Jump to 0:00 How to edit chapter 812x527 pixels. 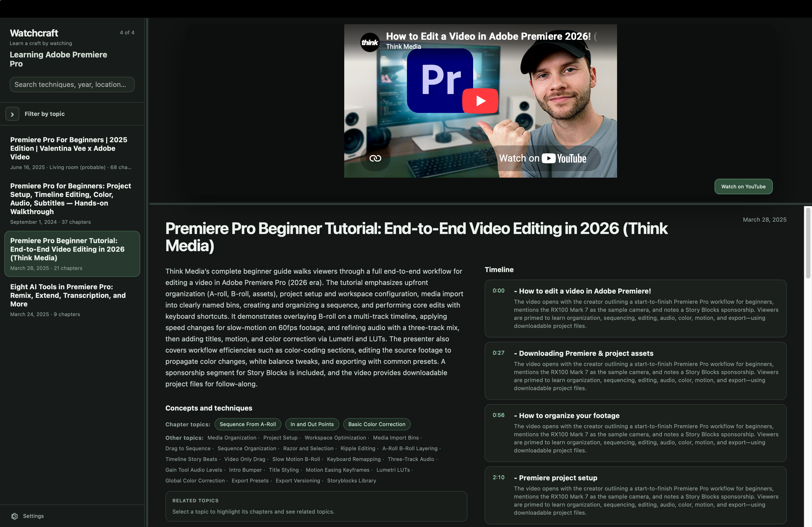[x=635, y=309]
